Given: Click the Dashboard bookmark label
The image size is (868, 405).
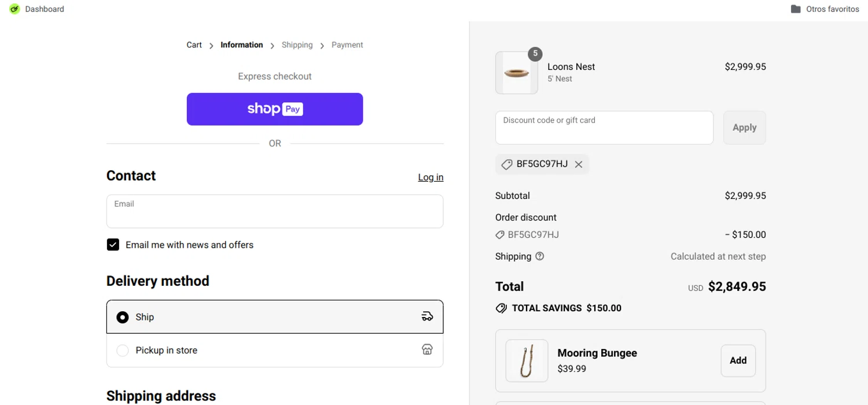Looking at the screenshot, I should (45, 9).
